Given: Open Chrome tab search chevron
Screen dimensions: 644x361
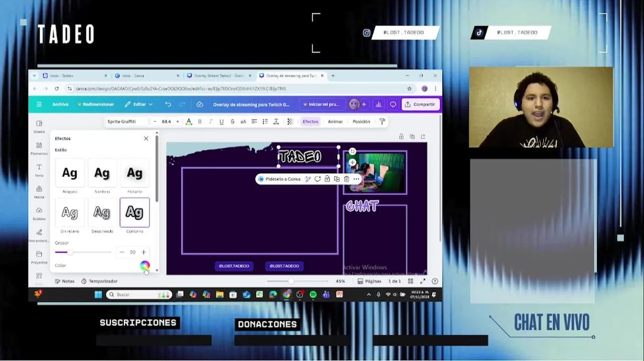Looking at the screenshot, I should pyautogui.click(x=34, y=76).
